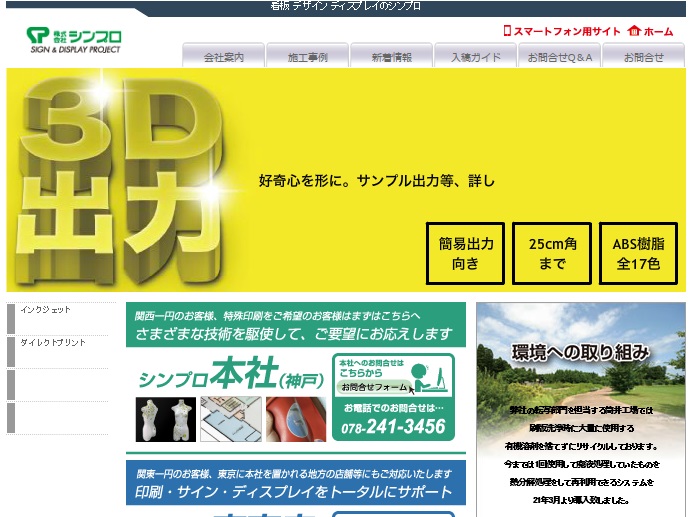Open the 環境への取り組み panel
Viewport: 691px width, 517px height.
(x=581, y=409)
